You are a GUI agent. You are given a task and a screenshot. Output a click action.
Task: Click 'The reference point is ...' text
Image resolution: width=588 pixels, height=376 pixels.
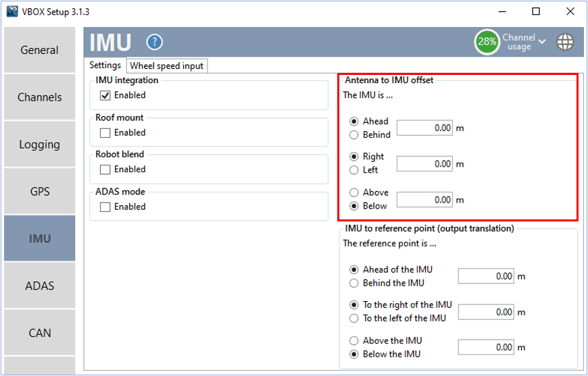pyautogui.click(x=389, y=244)
